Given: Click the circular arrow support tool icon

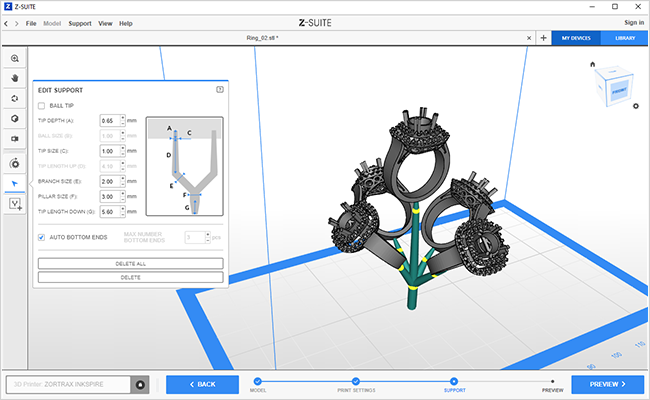Looking at the screenshot, I should pos(15,164).
